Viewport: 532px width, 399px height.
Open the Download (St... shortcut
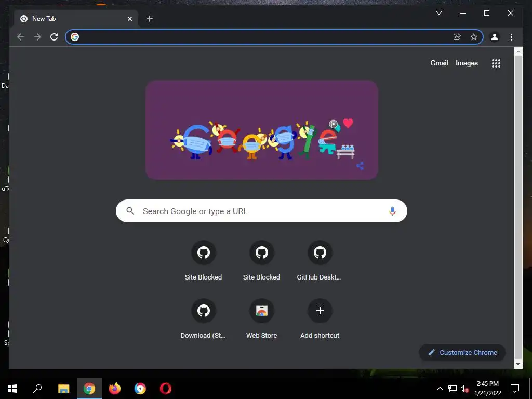pos(203,318)
